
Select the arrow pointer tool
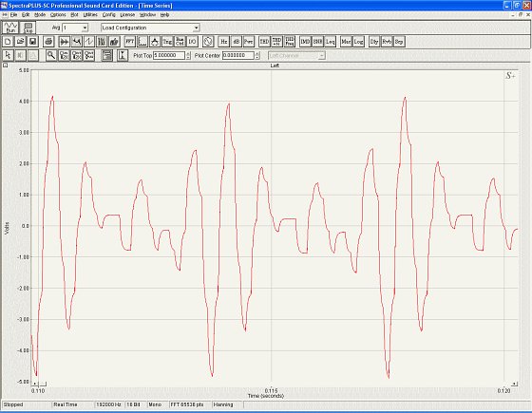pos(8,55)
